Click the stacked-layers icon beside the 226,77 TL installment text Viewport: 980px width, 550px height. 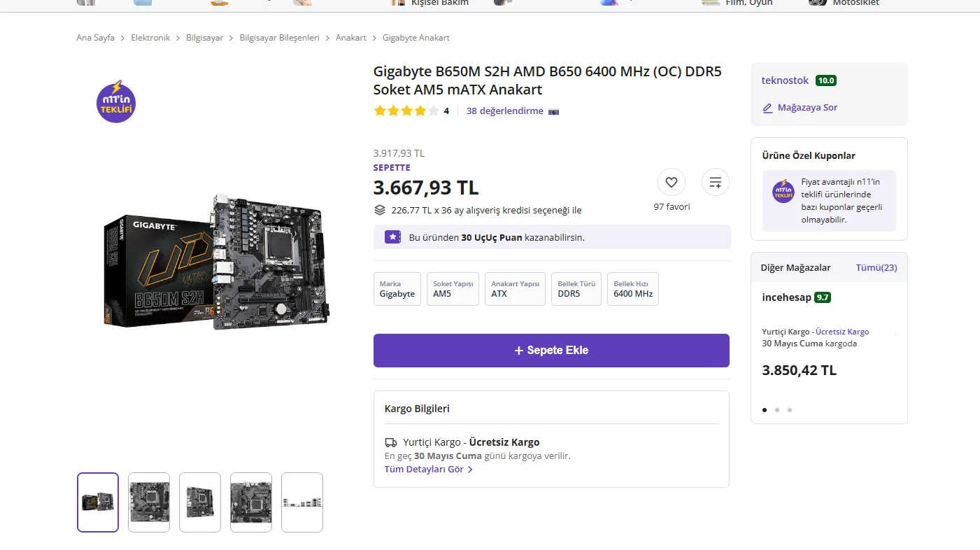tap(380, 210)
